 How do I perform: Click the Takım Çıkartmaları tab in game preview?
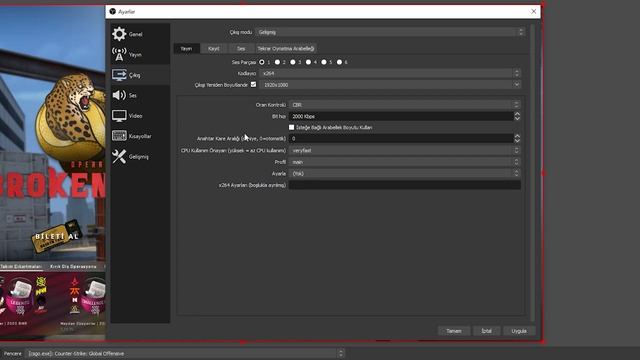[20, 267]
